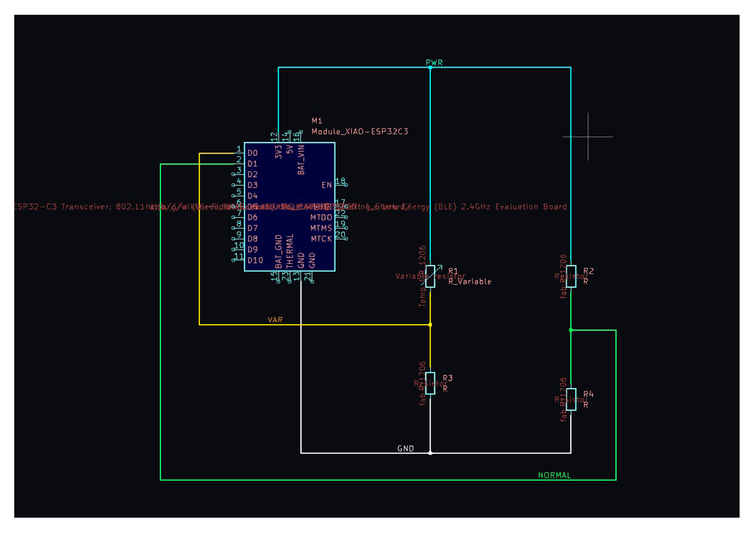756x535 pixels.
Task: Click the BAT_GND pin label
Action: [279, 252]
